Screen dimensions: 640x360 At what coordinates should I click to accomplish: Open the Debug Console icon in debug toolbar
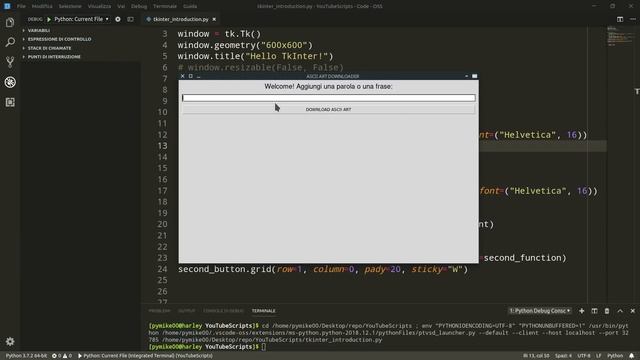click(130, 19)
